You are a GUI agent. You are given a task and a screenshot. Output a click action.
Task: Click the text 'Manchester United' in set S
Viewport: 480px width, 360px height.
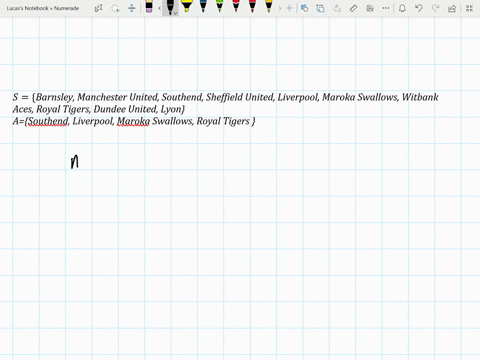(118, 97)
